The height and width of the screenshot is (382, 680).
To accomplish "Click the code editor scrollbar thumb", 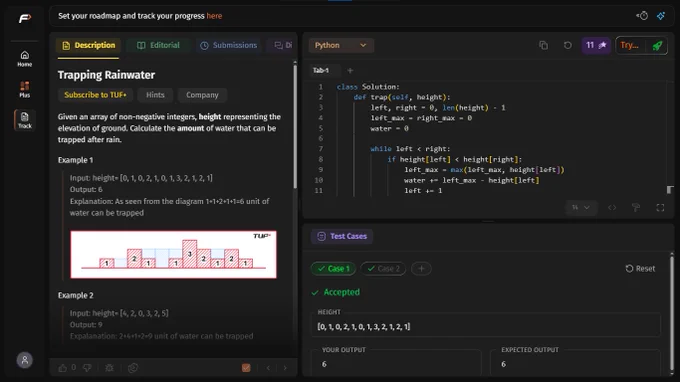I will (x=670, y=189).
